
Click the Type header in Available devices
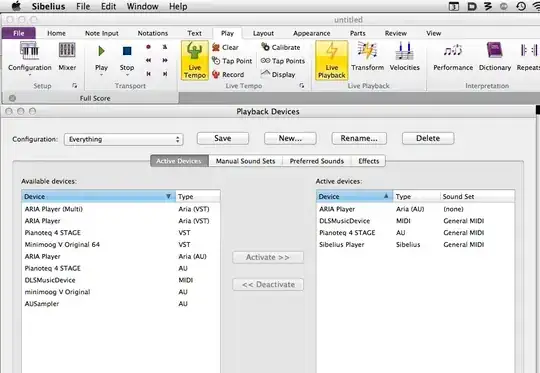[198, 197]
